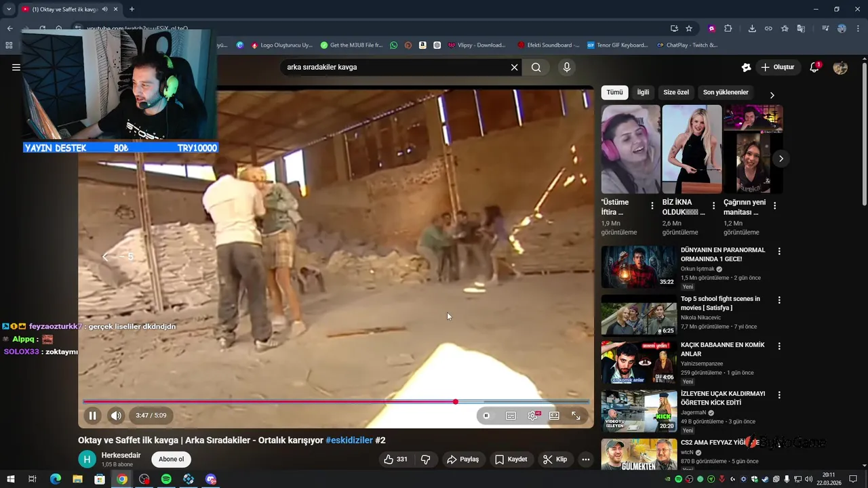Open the Oluştur create menu

777,67
